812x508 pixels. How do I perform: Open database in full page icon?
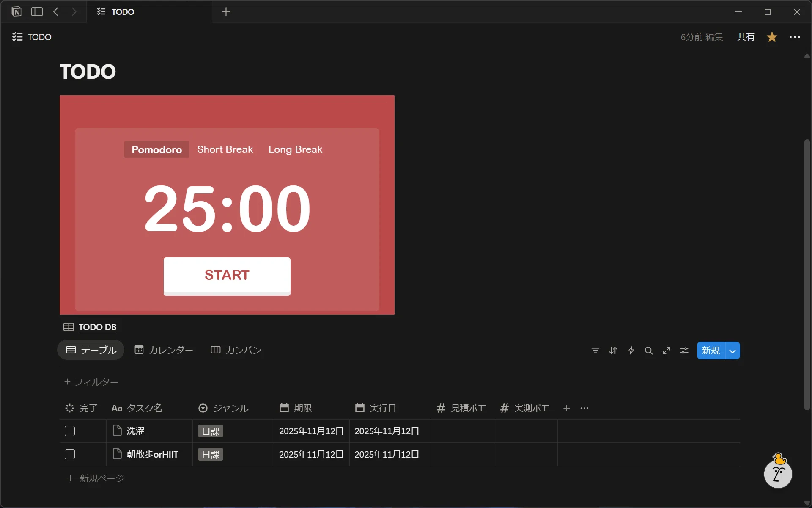pyautogui.click(x=667, y=351)
